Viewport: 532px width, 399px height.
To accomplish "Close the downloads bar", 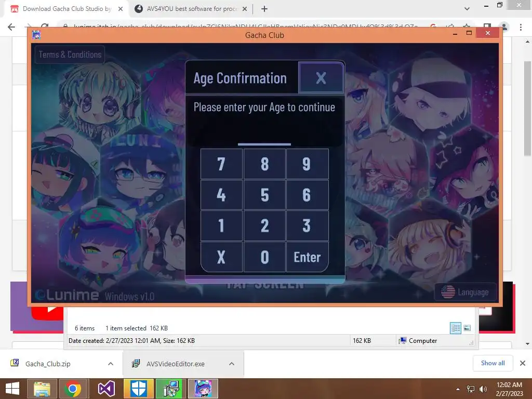I will tap(523, 363).
